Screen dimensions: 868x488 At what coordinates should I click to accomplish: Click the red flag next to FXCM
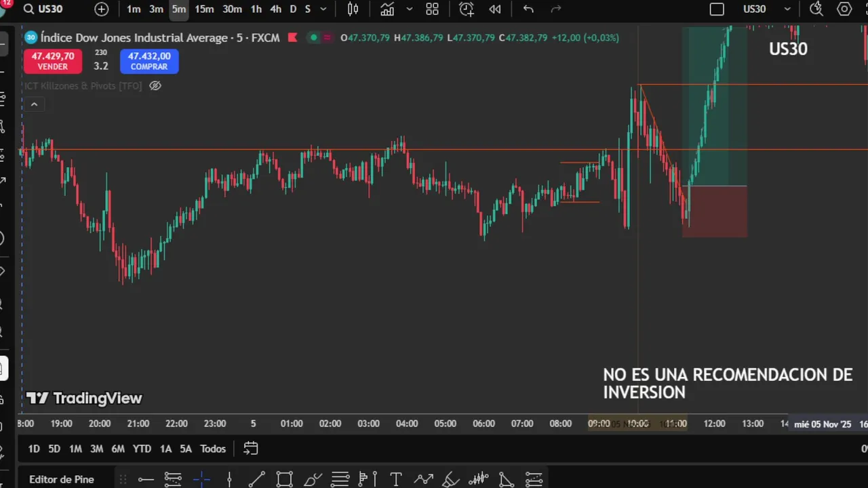[293, 37]
